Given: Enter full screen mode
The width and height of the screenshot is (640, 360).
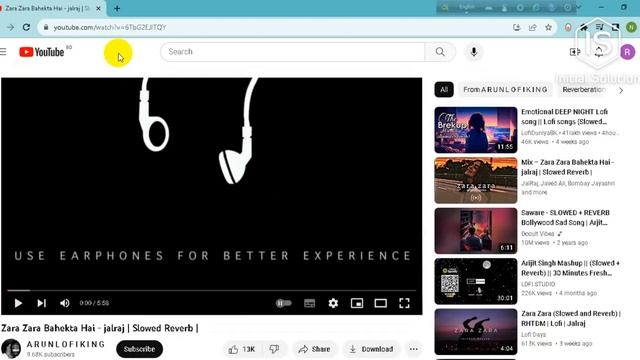Looking at the screenshot, I should pos(404,303).
